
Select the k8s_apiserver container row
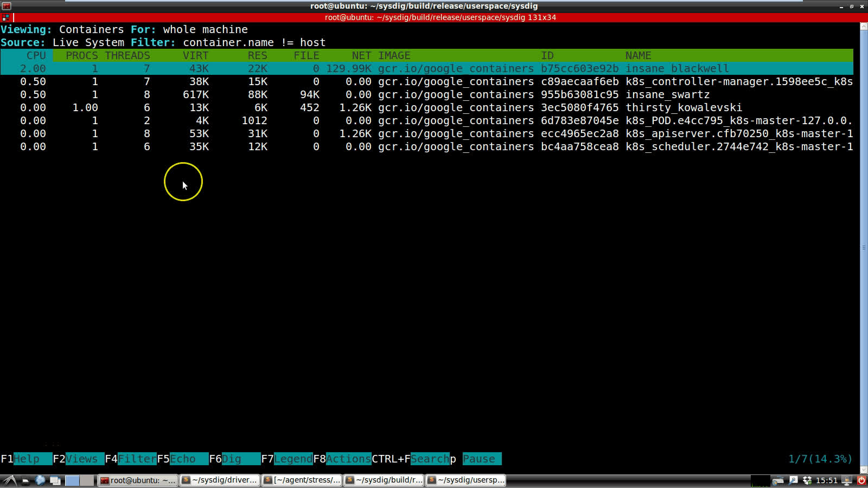[426, 133]
